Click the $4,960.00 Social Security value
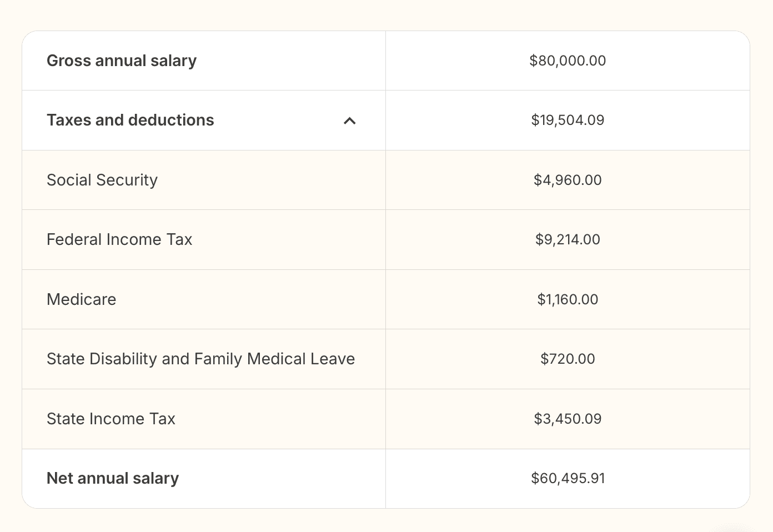The image size is (773, 532). click(x=568, y=180)
